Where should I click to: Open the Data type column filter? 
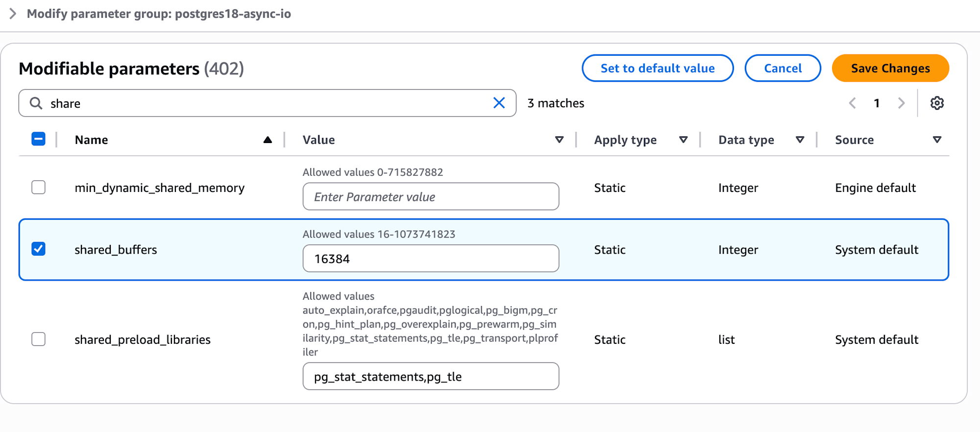coord(800,140)
